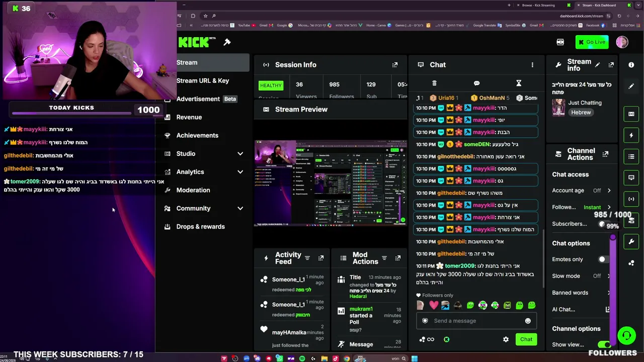Click mukram1 username in Mod Actions
The image size is (644, 362).
coord(361,309)
